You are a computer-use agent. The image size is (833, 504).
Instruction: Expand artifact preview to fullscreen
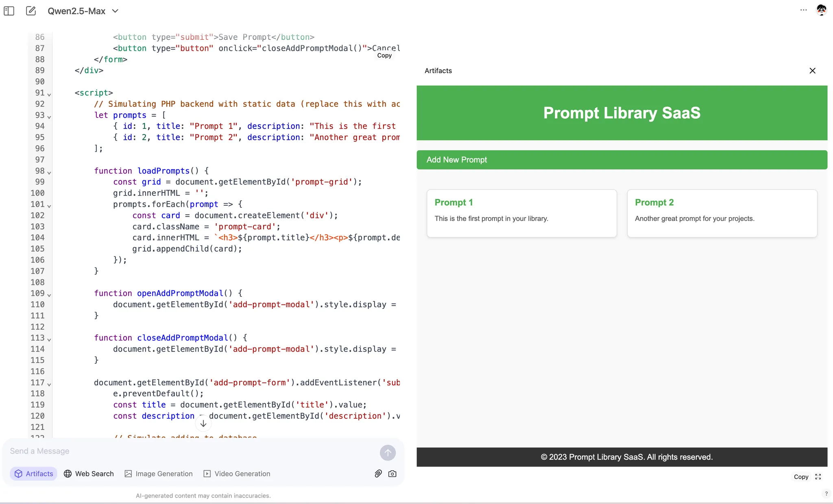click(x=818, y=477)
